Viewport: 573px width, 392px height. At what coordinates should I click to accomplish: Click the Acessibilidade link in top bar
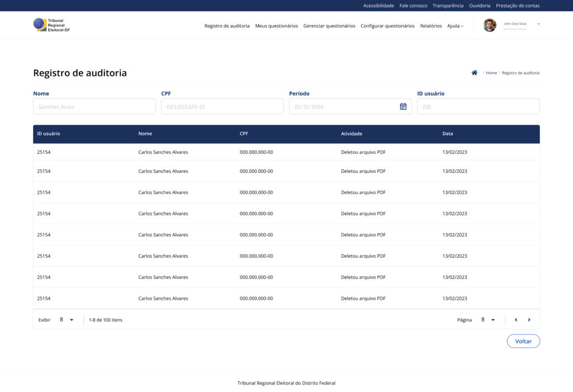pyautogui.click(x=378, y=6)
